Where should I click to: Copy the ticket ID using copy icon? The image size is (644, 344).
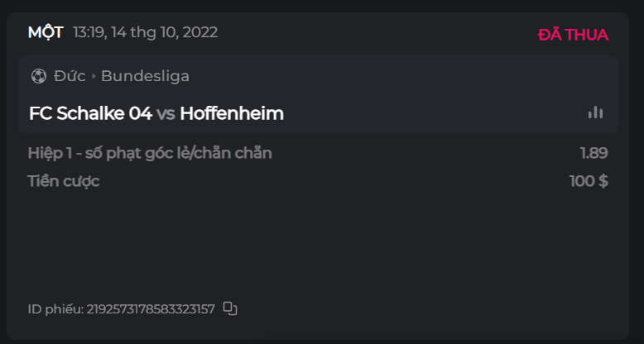click(x=230, y=308)
